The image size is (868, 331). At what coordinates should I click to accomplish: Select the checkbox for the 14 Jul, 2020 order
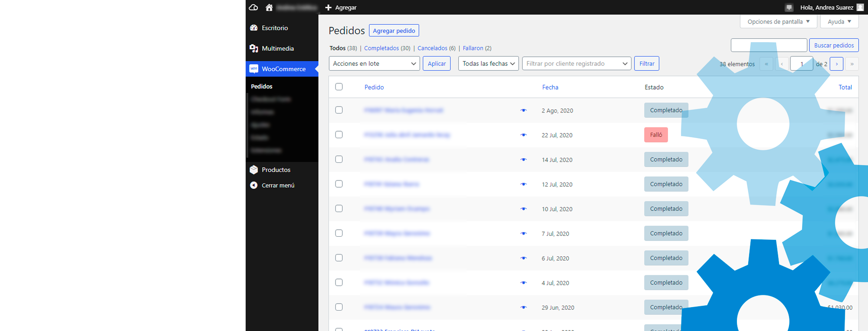[339, 159]
